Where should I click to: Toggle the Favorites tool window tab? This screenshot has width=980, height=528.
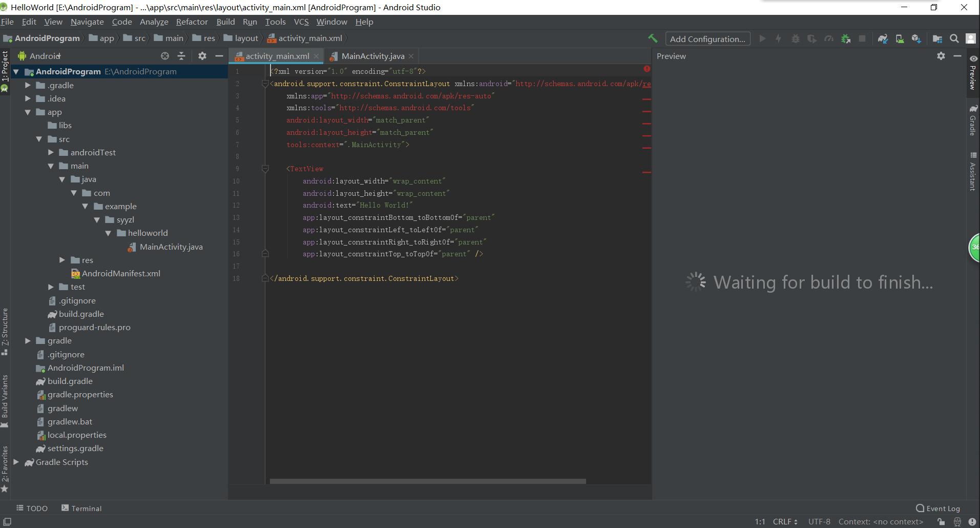click(x=5, y=469)
